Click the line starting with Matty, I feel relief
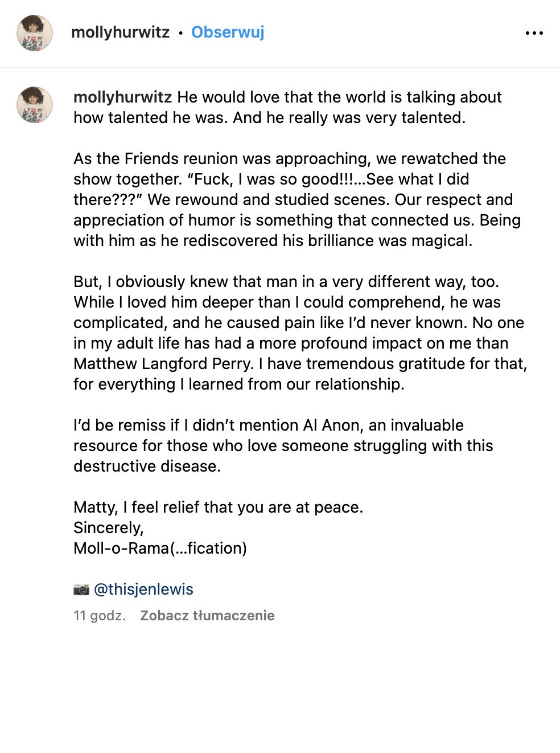This screenshot has height=753, width=560. point(218,507)
